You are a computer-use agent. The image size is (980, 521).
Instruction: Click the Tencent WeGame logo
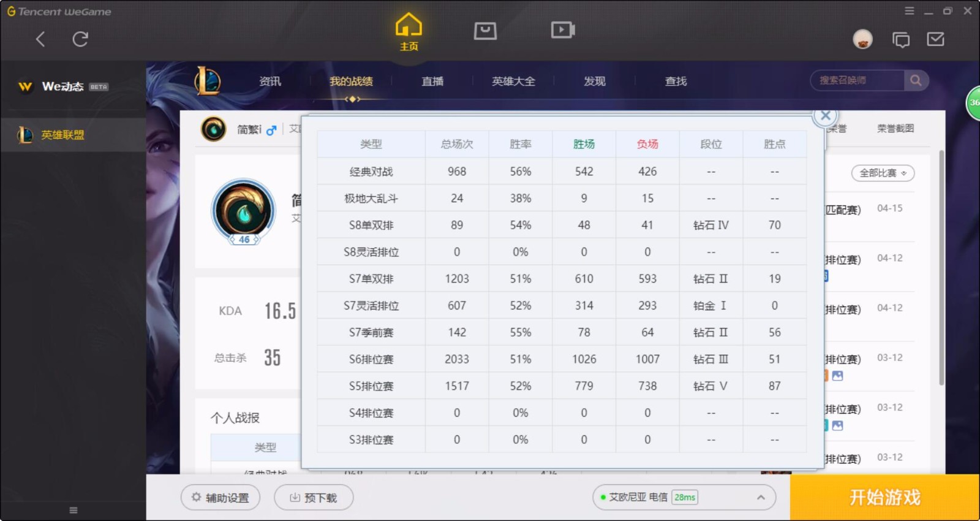59,11
